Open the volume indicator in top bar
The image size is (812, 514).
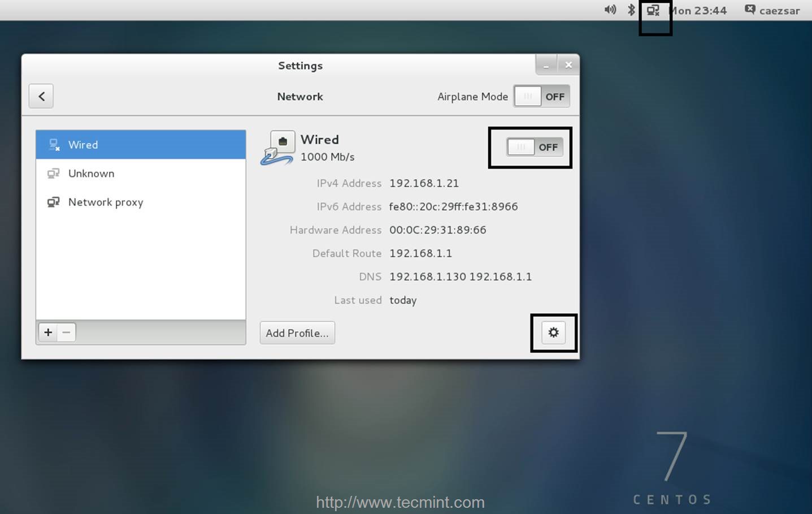[610, 10]
